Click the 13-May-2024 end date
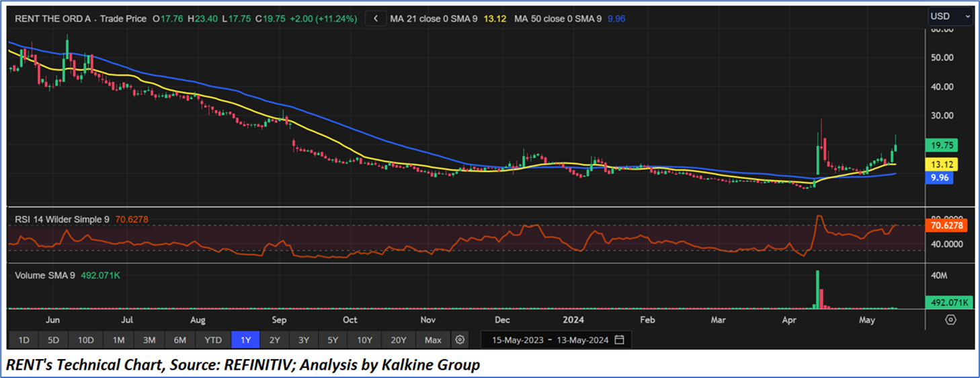Screen dimensions: 980x378 click(x=581, y=340)
